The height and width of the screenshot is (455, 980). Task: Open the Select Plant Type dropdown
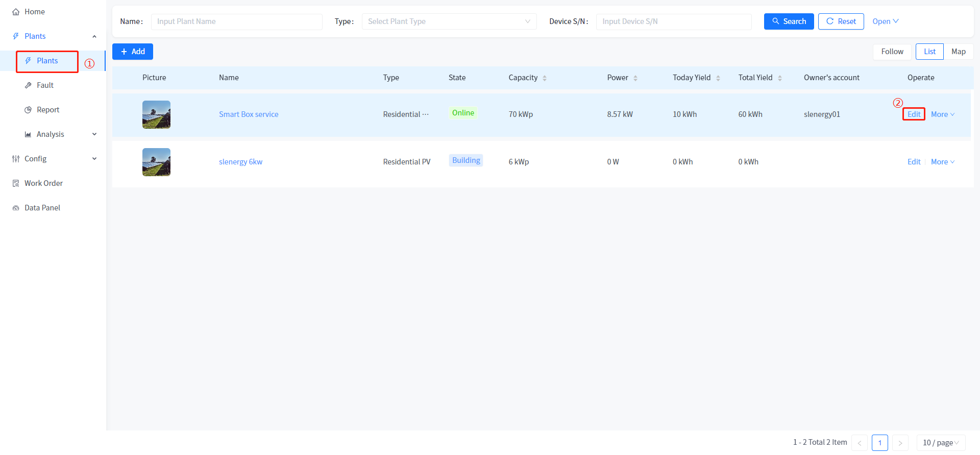(x=449, y=21)
